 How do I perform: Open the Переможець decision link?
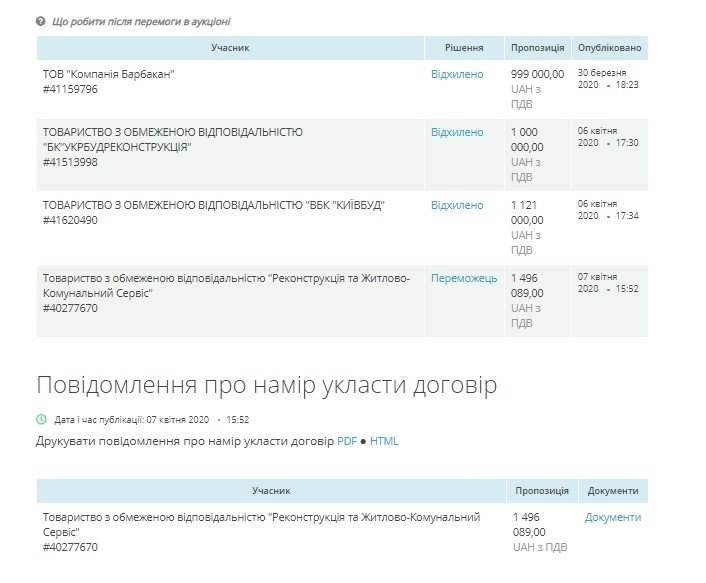pos(464,278)
